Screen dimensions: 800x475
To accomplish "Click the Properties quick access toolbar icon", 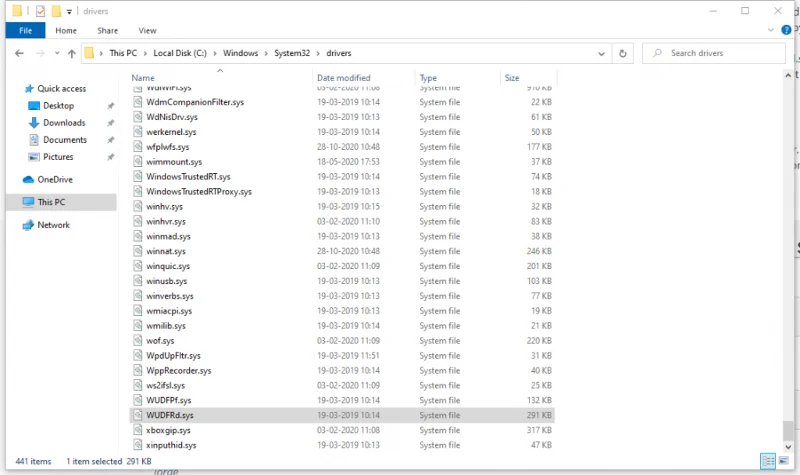I will [x=40, y=11].
